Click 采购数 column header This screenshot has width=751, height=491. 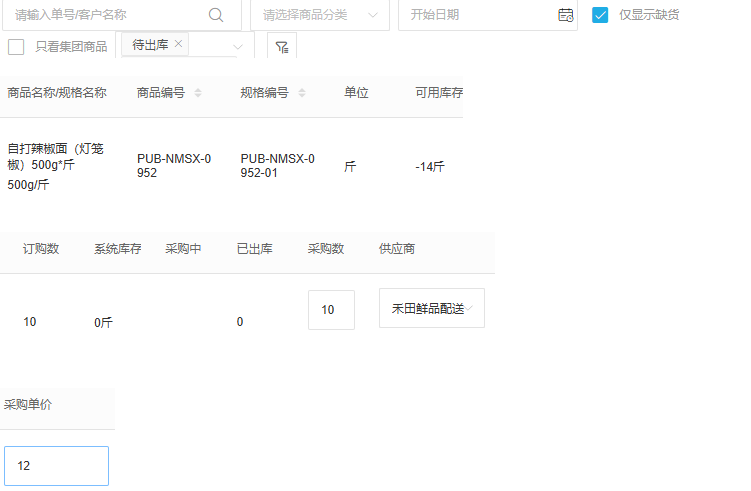(x=326, y=249)
